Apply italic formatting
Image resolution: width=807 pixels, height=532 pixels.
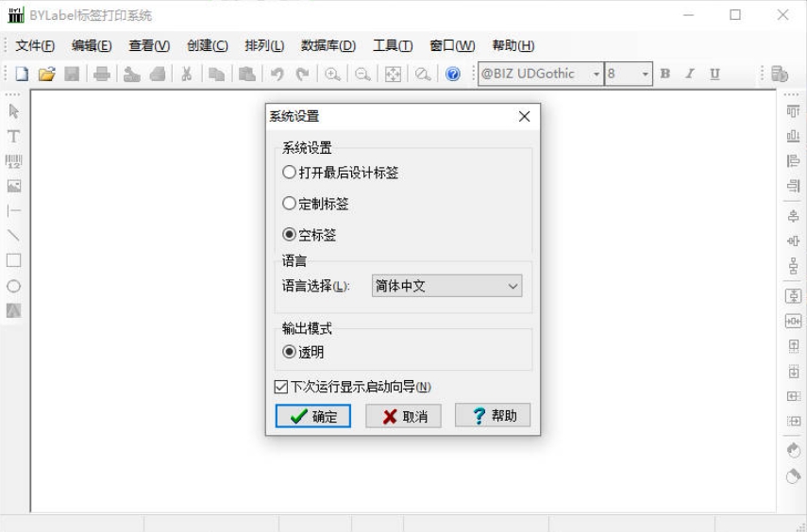click(x=690, y=75)
